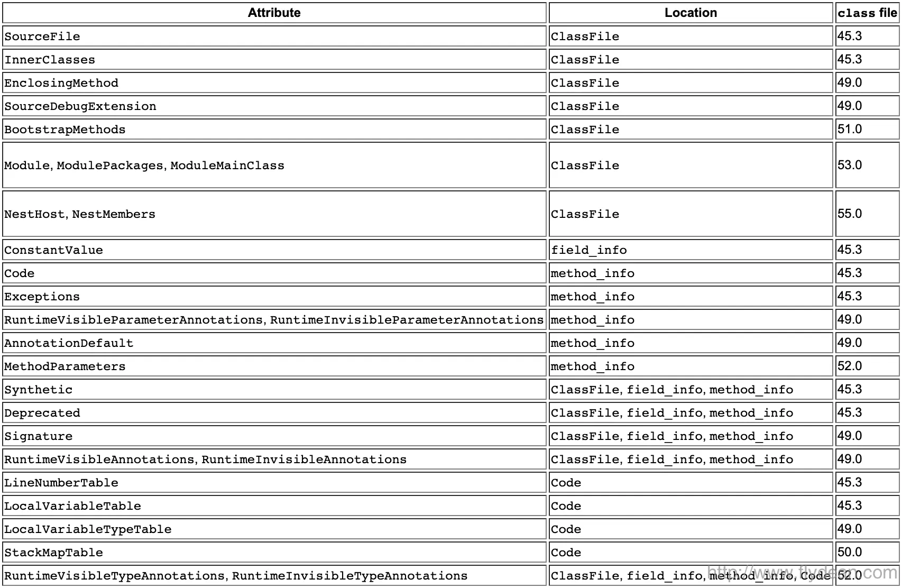The height and width of the screenshot is (588, 902).
Task: Select the InnerClasses attribute cell
Action: [274, 59]
